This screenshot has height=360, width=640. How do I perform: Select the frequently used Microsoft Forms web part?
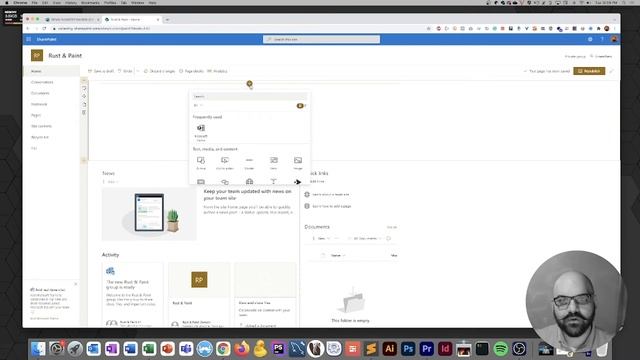(x=201, y=132)
